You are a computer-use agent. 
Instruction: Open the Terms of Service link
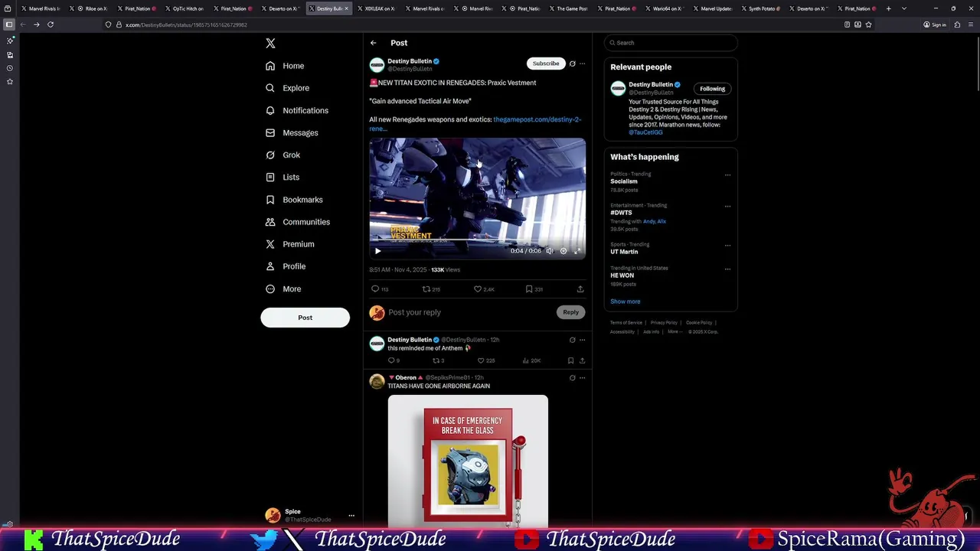pyautogui.click(x=626, y=323)
